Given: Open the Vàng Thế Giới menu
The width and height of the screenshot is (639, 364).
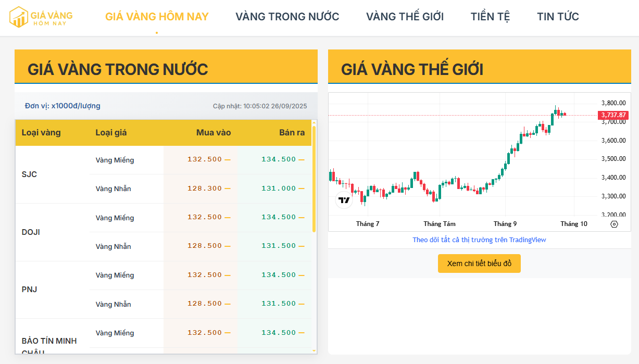Looking at the screenshot, I should 405,17.
